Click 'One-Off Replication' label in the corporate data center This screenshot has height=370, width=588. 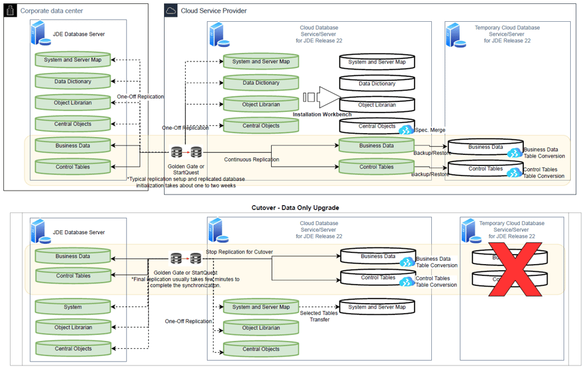140,97
